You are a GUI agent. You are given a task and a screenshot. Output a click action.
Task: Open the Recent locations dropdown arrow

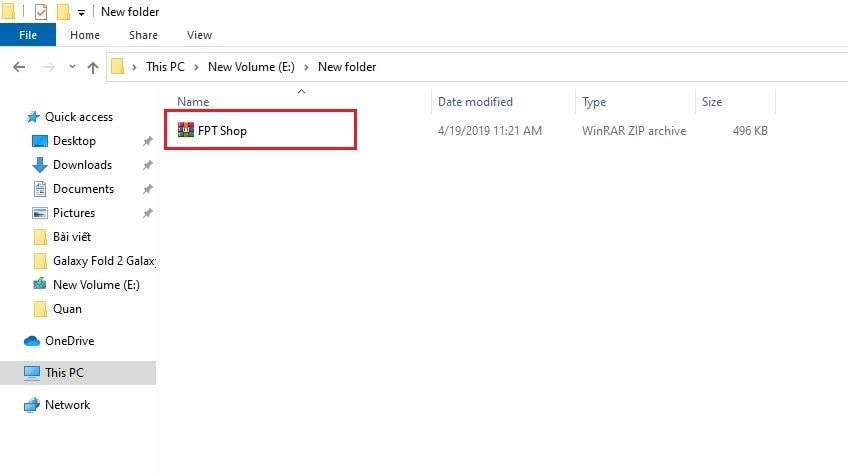click(70, 67)
